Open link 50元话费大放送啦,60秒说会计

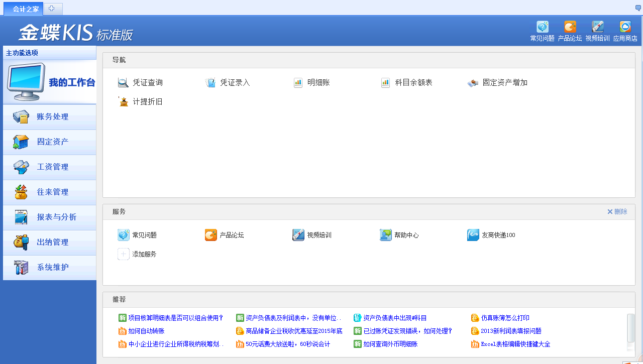coord(288,344)
